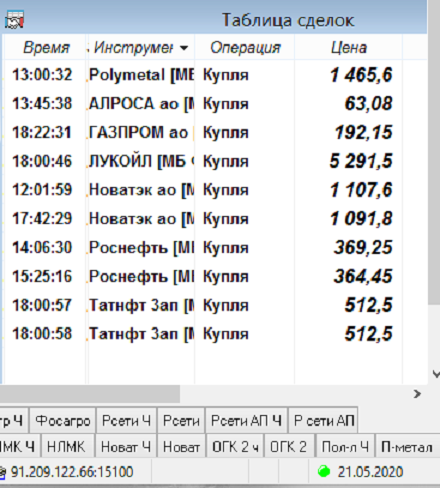The width and height of the screenshot is (440, 488).
Task: Open the Инструмент column dropdown arrow
Action: [x=184, y=48]
